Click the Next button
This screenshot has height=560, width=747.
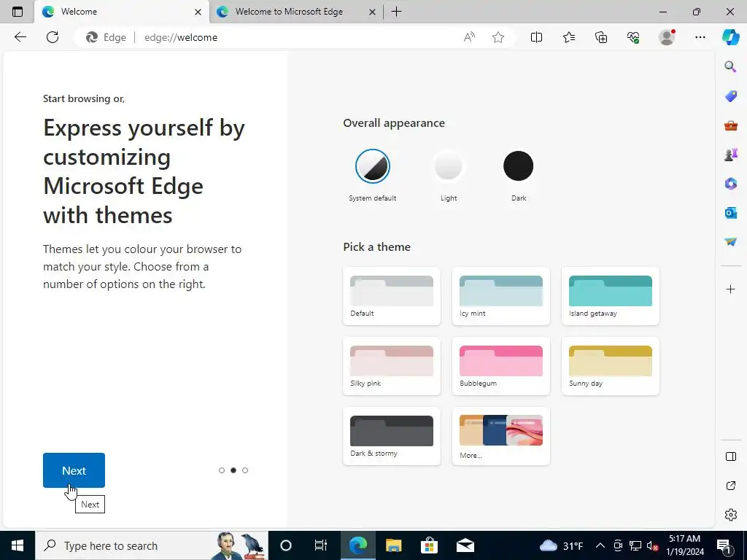pos(74,470)
